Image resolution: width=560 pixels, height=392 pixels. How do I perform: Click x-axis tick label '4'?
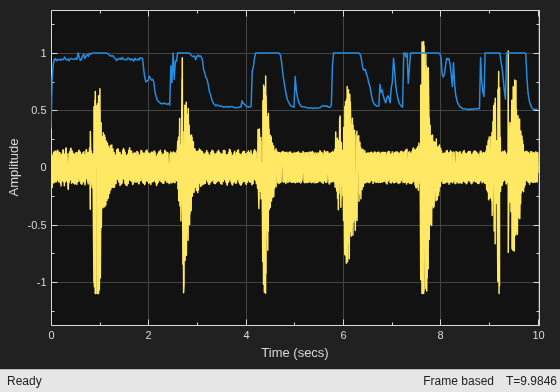point(246,335)
